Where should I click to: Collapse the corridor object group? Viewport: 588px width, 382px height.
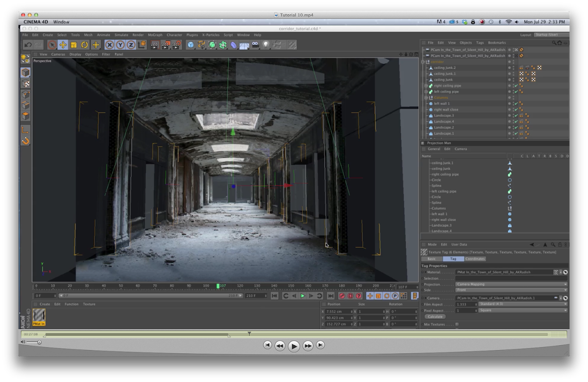[x=423, y=62]
